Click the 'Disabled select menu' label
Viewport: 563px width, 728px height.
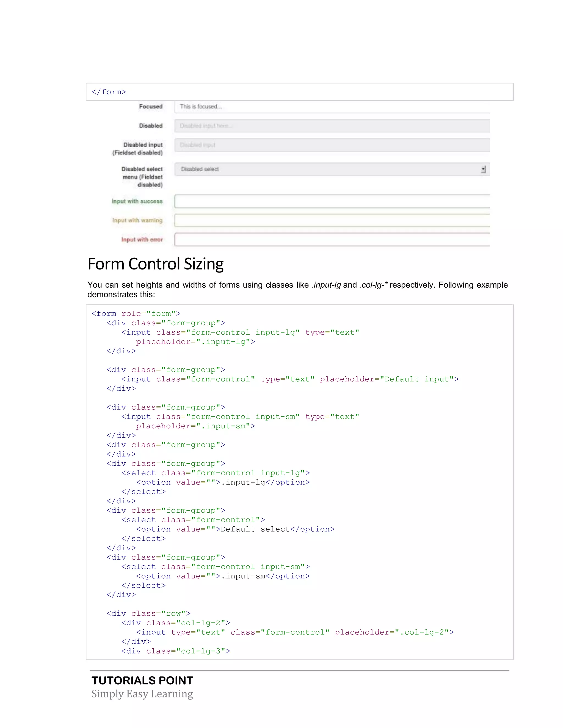point(142,177)
